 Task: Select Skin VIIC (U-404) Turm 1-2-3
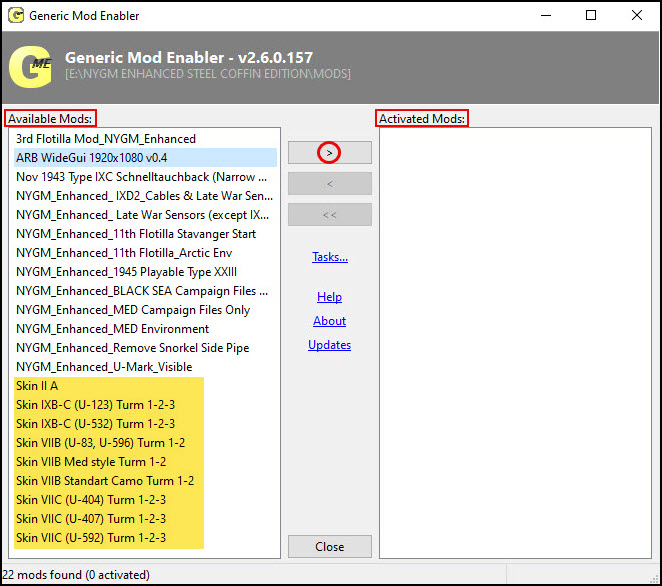[x=145, y=499]
